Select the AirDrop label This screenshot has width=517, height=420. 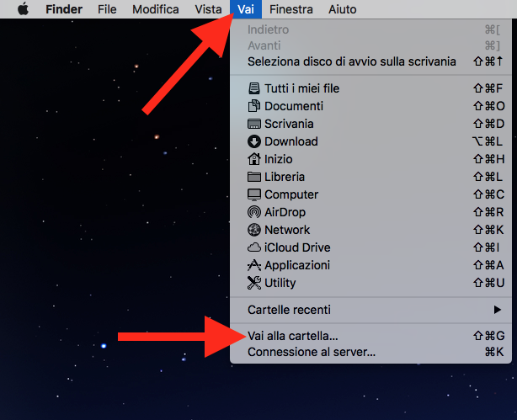tap(285, 212)
